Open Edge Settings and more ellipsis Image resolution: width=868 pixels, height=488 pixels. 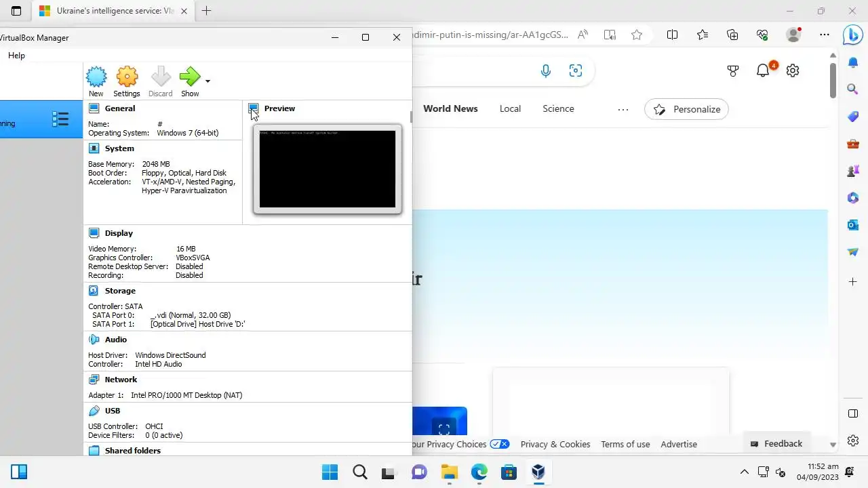click(x=824, y=35)
